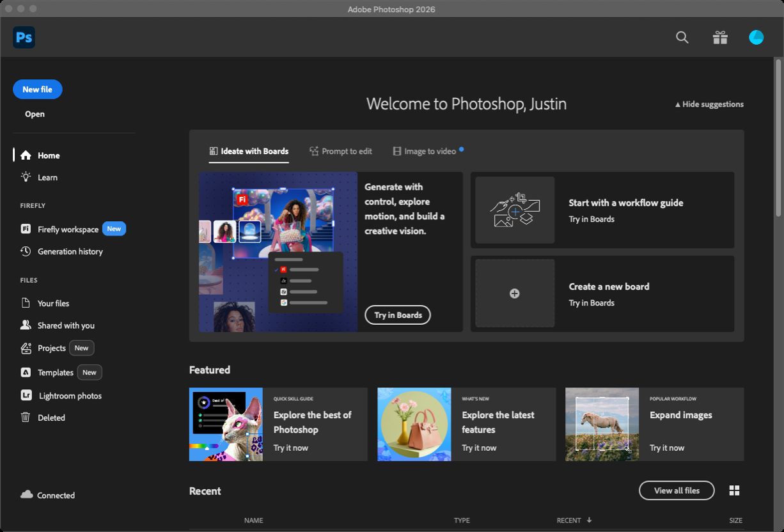Click the Your files document icon
Viewport: 784px width, 532px height.
(26, 303)
